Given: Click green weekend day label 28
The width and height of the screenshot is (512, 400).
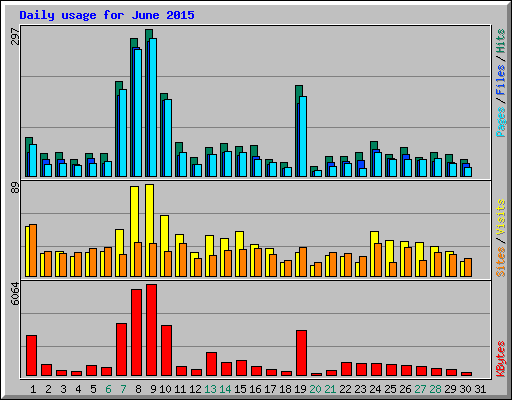Looking at the screenshot, I should pos(435,389).
